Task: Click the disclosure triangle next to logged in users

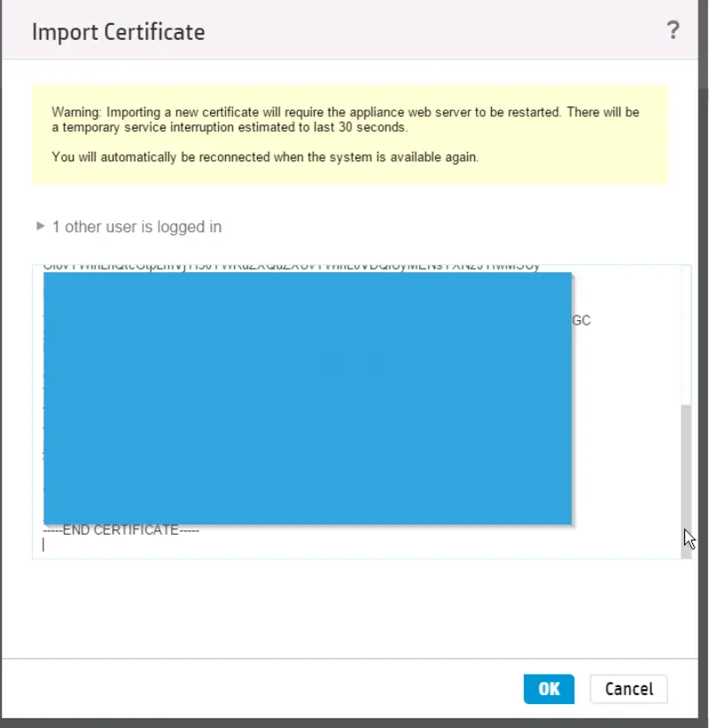Action: (x=40, y=226)
